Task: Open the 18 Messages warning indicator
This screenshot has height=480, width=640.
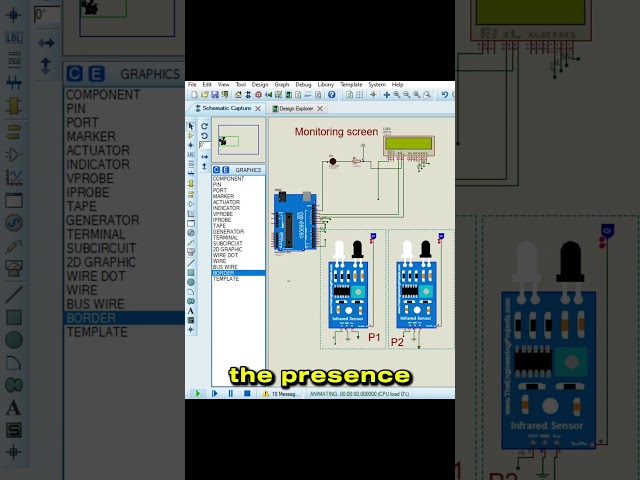Action: (281, 394)
